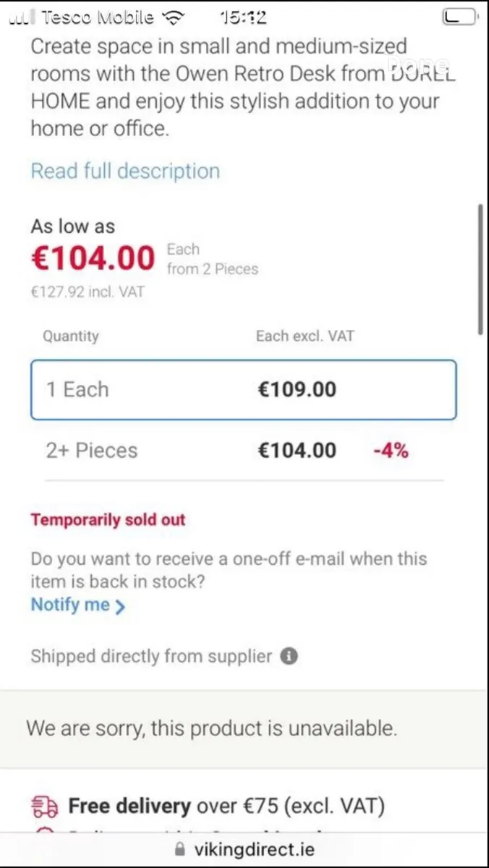This screenshot has width=489, height=868.
Task: Open the Notify me back-in-stock link
Action: pos(70,605)
